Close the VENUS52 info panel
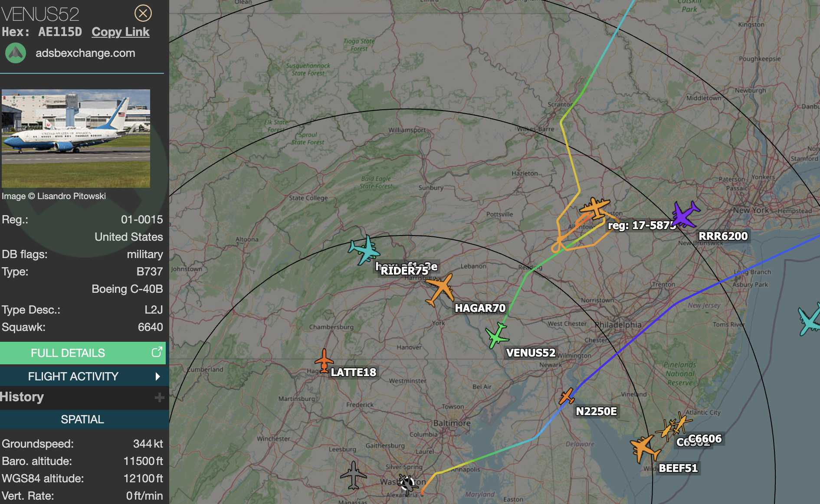 [x=143, y=13]
